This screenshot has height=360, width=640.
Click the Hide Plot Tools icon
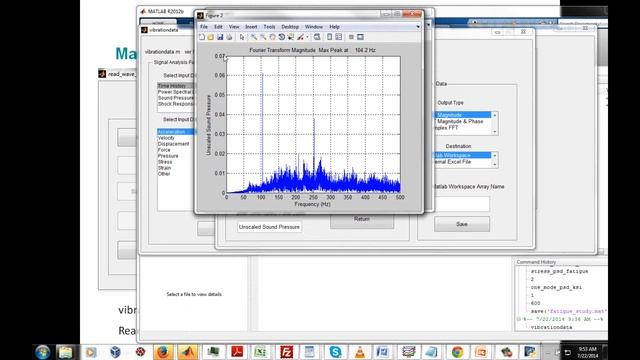pyautogui.click(x=351, y=37)
